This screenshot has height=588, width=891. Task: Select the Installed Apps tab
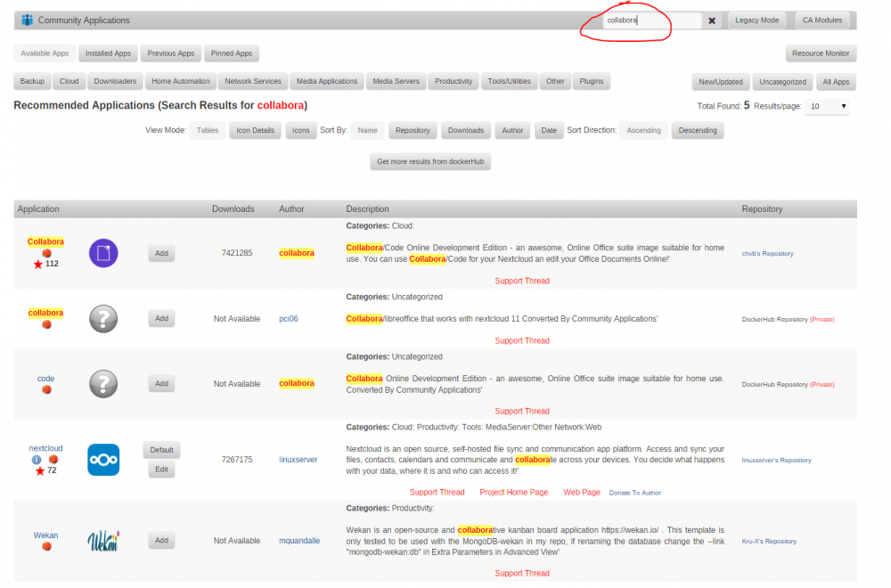(108, 53)
